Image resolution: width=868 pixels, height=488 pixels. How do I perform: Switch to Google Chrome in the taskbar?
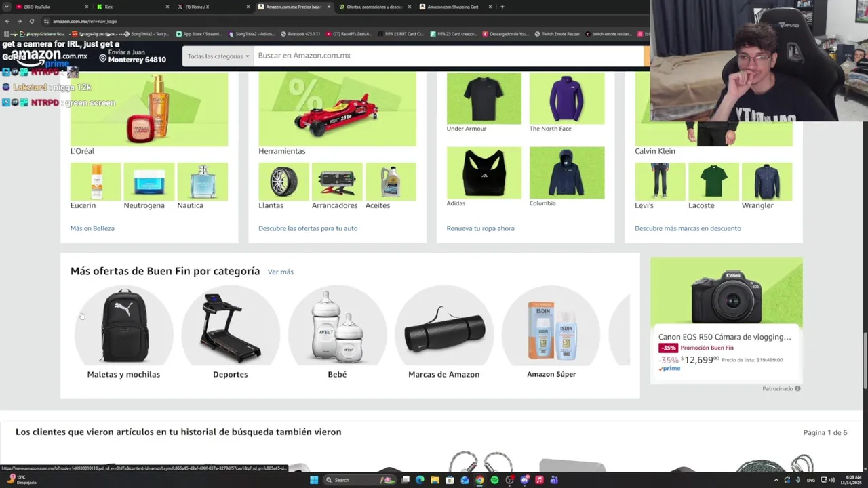tap(479, 480)
